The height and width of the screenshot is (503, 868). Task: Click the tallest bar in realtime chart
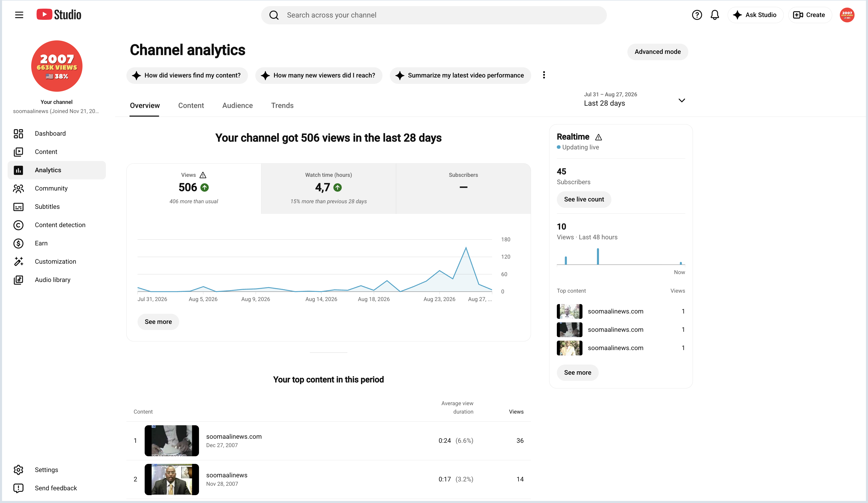[598, 256]
